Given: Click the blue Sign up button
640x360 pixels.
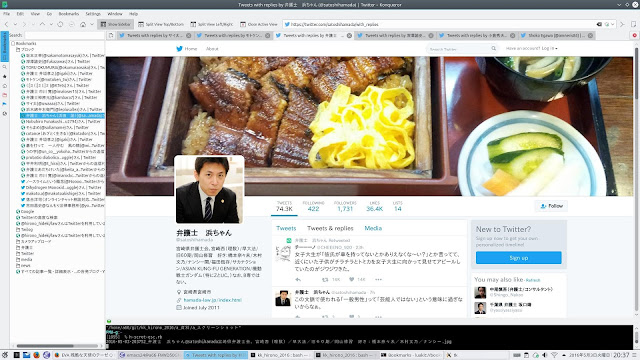Looking at the screenshot, I should click(x=518, y=258).
